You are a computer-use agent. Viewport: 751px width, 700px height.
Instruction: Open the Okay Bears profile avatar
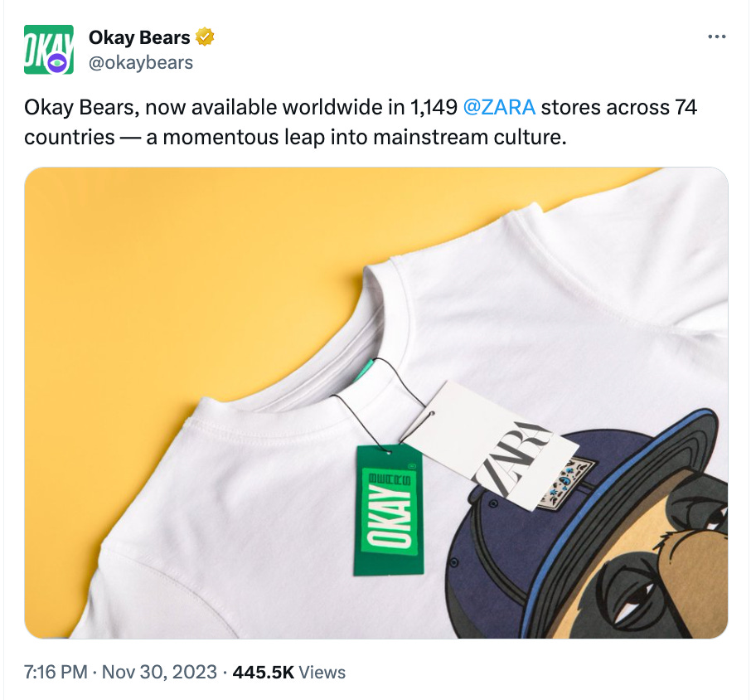(x=49, y=50)
